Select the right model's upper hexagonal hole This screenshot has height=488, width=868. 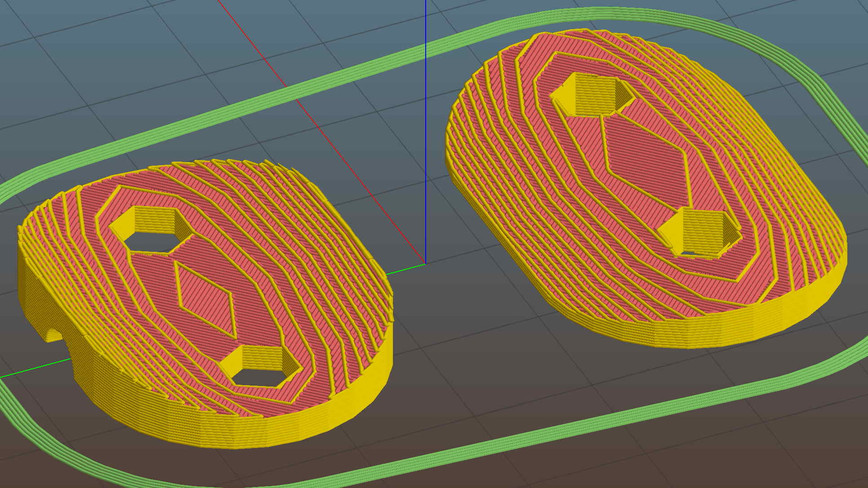[x=592, y=95]
